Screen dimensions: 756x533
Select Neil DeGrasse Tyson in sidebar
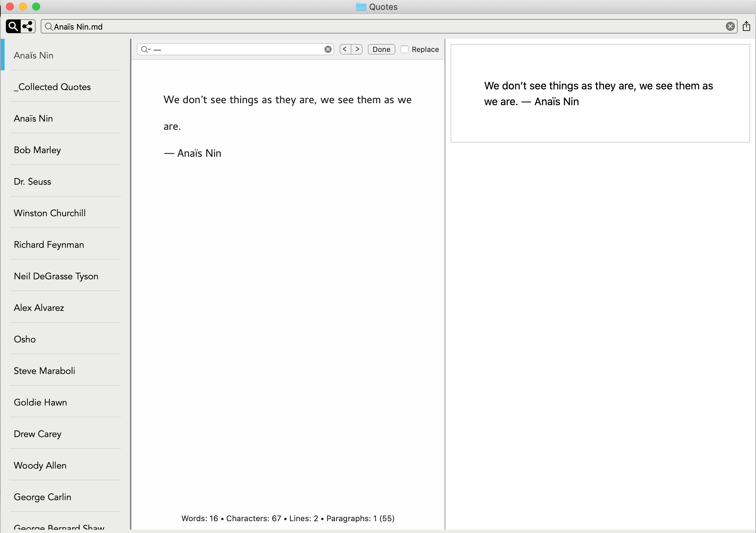[x=56, y=276]
